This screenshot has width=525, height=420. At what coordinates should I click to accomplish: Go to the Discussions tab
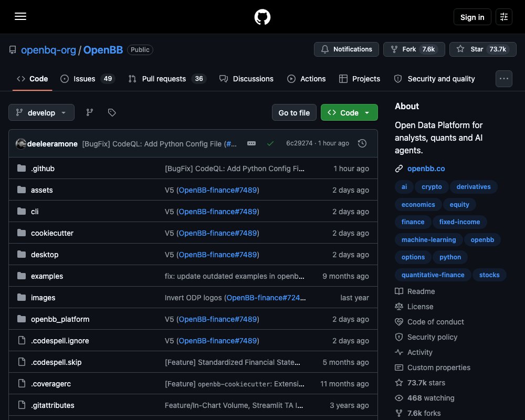coord(246,79)
